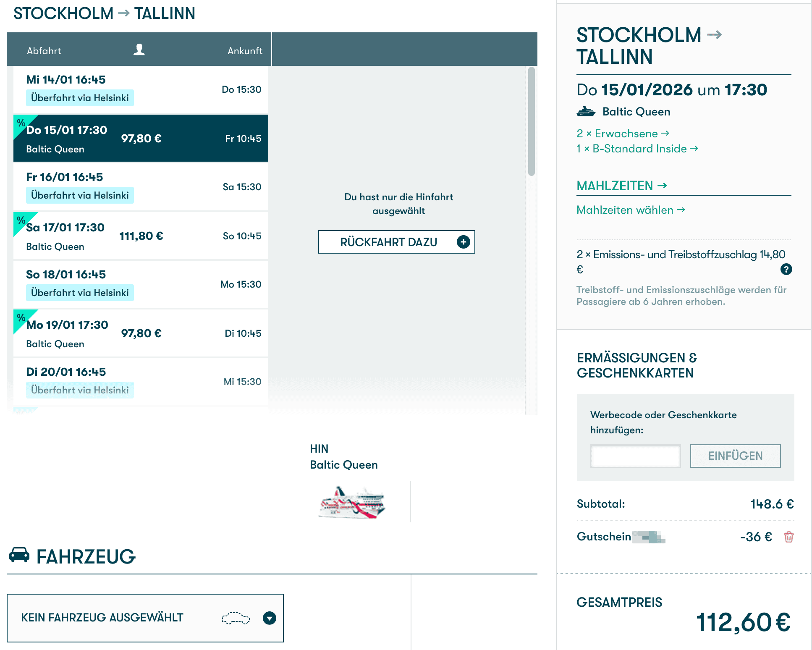The width and height of the screenshot is (812, 650).
Task: Focus the promo code input field
Action: pyautogui.click(x=635, y=456)
